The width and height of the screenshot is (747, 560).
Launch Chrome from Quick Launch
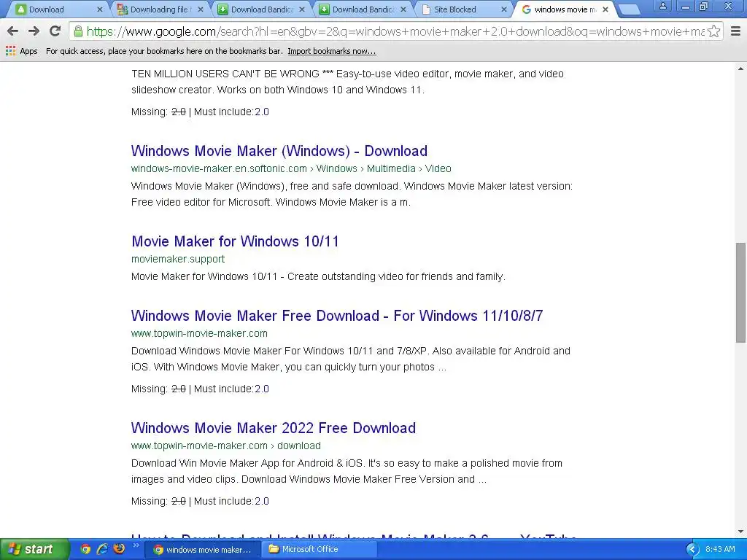click(x=85, y=549)
